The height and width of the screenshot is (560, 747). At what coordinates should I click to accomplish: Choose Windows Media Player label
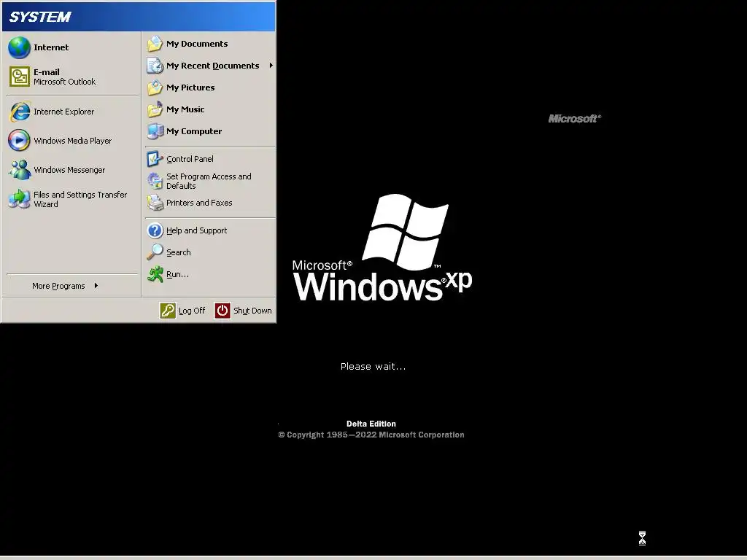click(72, 141)
